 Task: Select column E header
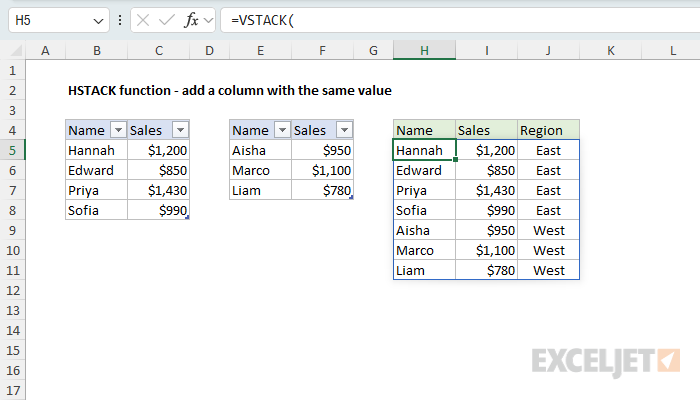[260, 50]
